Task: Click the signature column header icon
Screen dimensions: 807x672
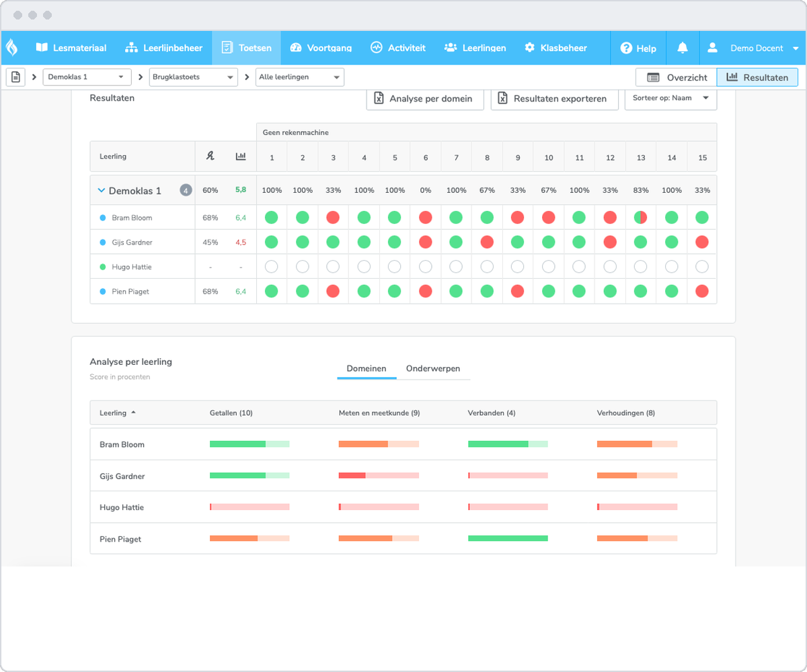Action: [x=210, y=157]
